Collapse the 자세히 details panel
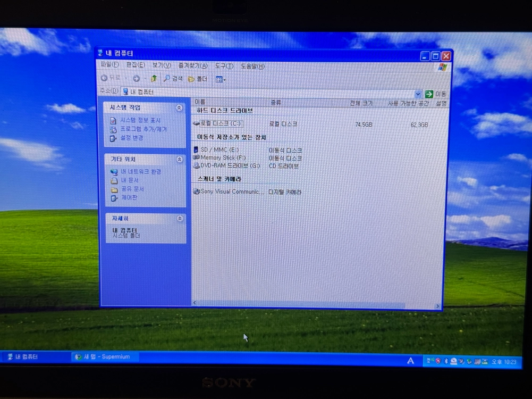Image resolution: width=532 pixels, height=399 pixels. 180,218
